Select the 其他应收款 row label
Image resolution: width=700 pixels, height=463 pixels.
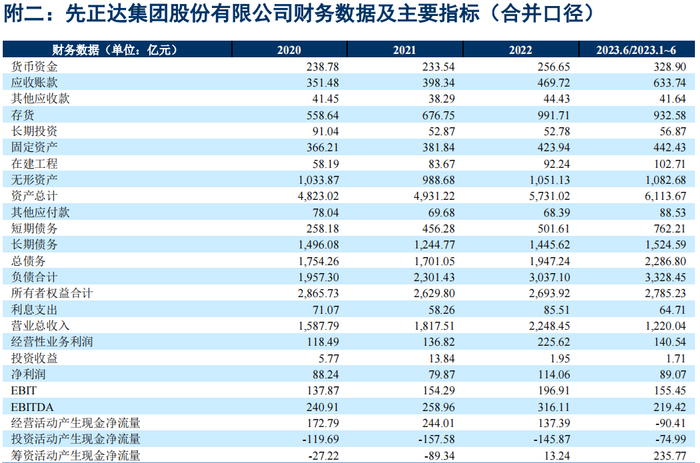40,99
